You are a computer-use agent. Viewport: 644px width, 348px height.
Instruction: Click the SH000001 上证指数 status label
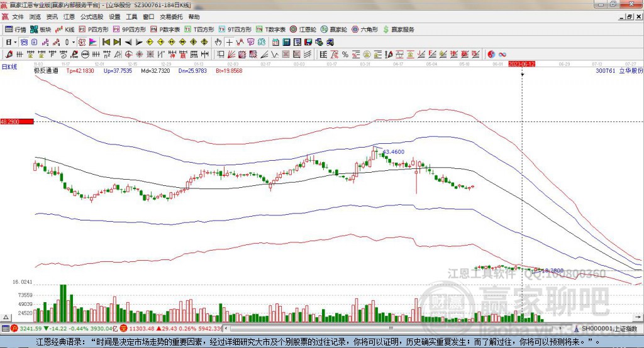click(x=609, y=329)
